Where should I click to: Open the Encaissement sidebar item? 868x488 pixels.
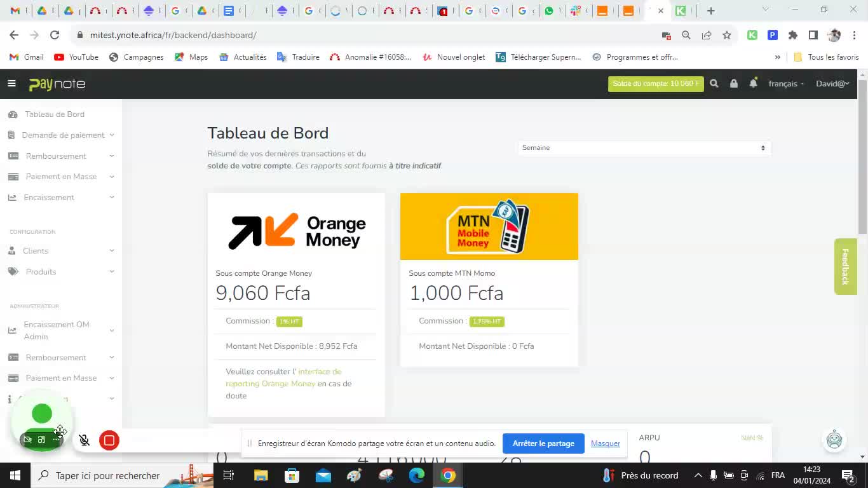(x=49, y=197)
